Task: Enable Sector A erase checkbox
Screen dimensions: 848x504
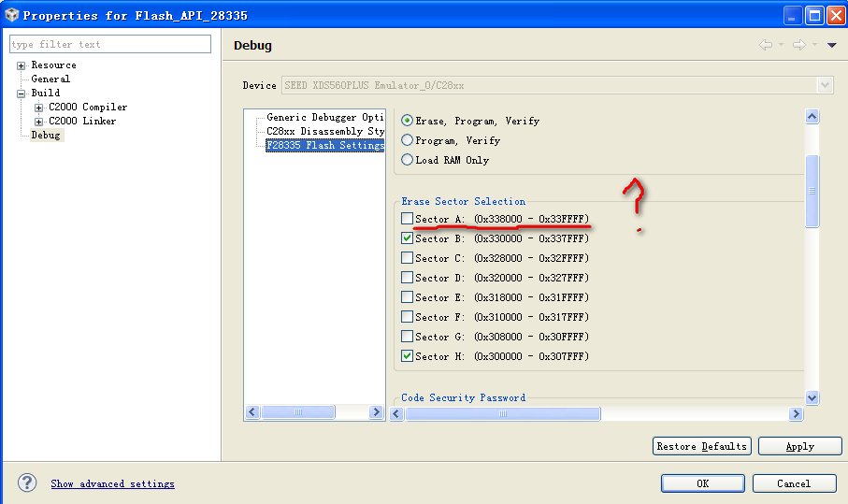Action: tap(408, 219)
